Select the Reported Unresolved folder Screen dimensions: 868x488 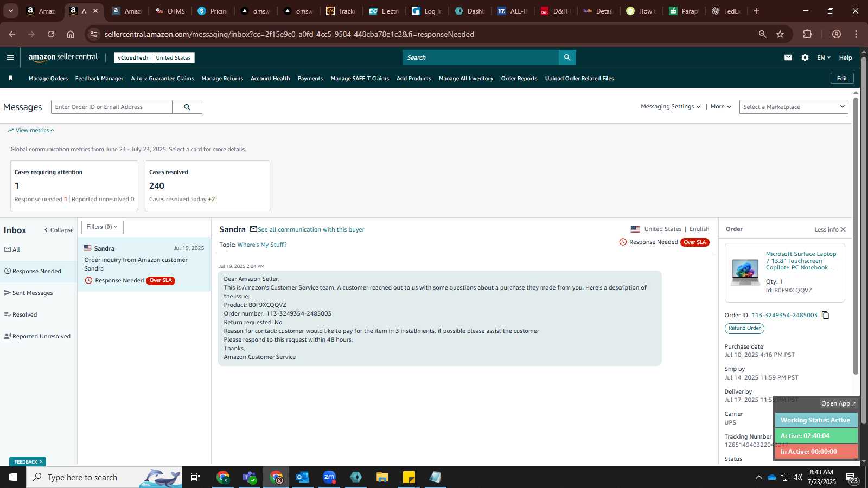tap(37, 336)
